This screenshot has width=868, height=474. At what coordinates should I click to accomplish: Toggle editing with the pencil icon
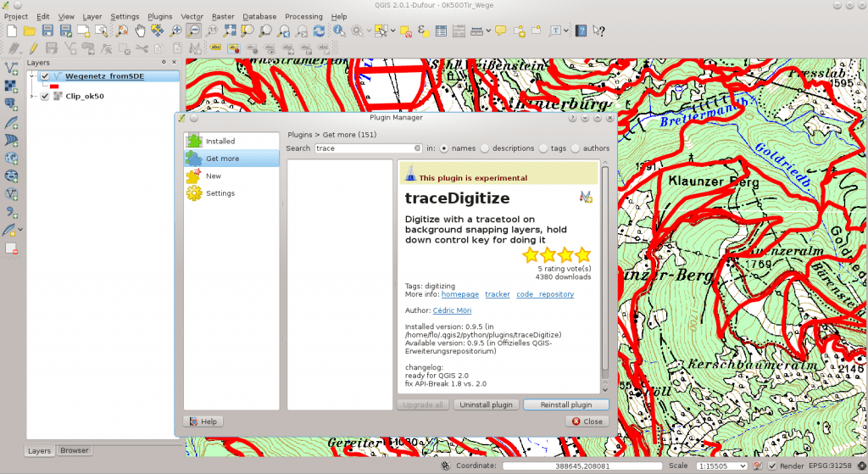click(x=33, y=48)
